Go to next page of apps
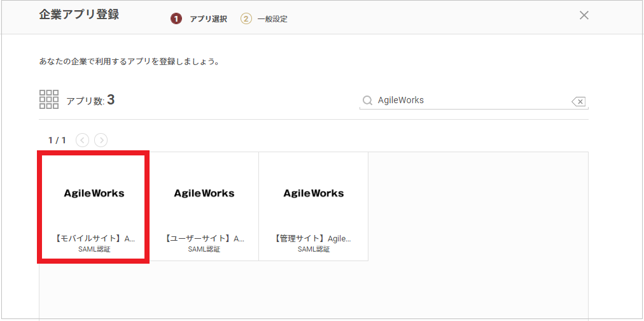 point(101,141)
